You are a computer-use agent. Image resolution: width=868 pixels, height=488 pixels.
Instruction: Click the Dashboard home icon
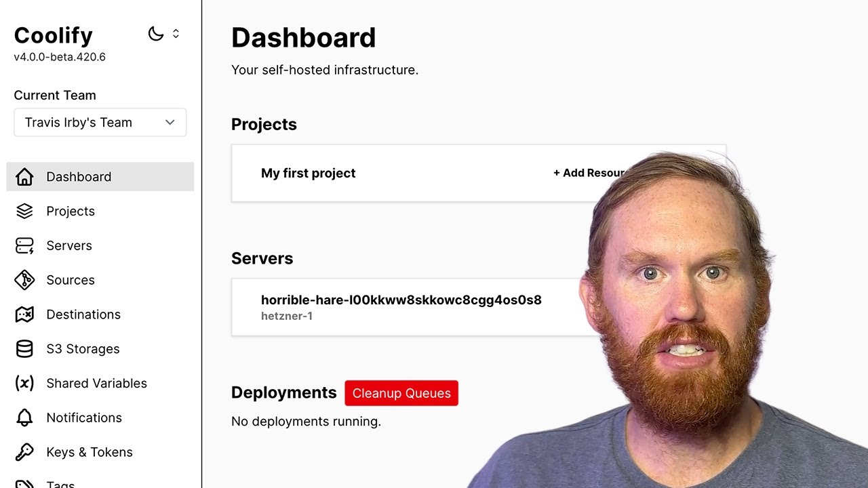[24, 177]
